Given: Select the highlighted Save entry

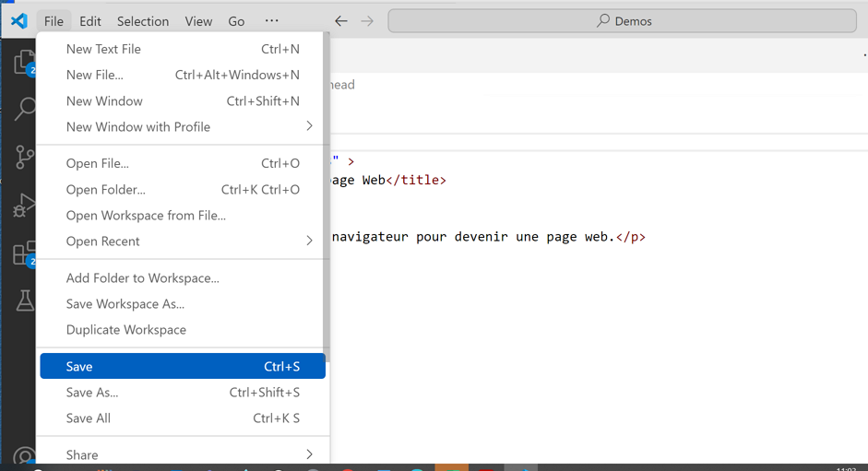Looking at the screenshot, I should (183, 367).
